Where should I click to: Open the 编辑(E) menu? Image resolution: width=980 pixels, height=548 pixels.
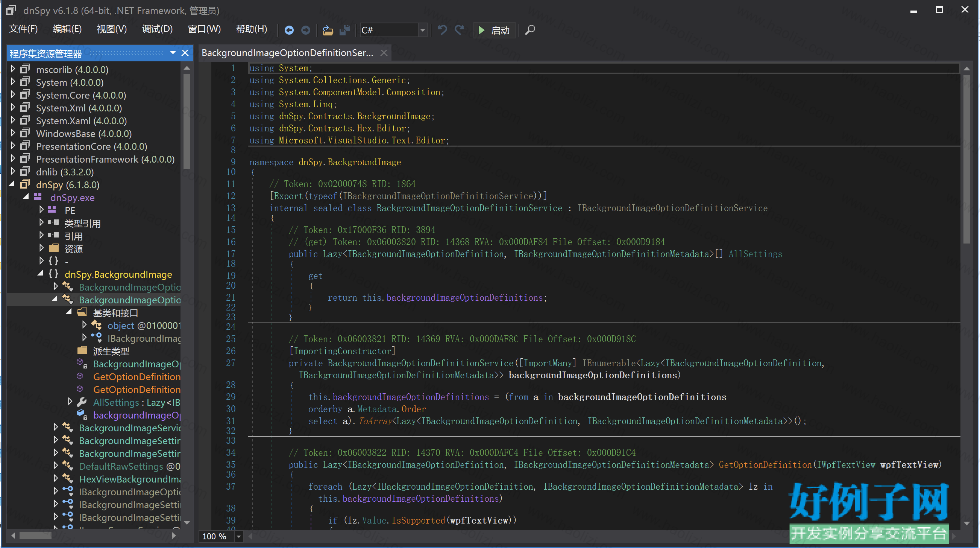[x=67, y=29]
